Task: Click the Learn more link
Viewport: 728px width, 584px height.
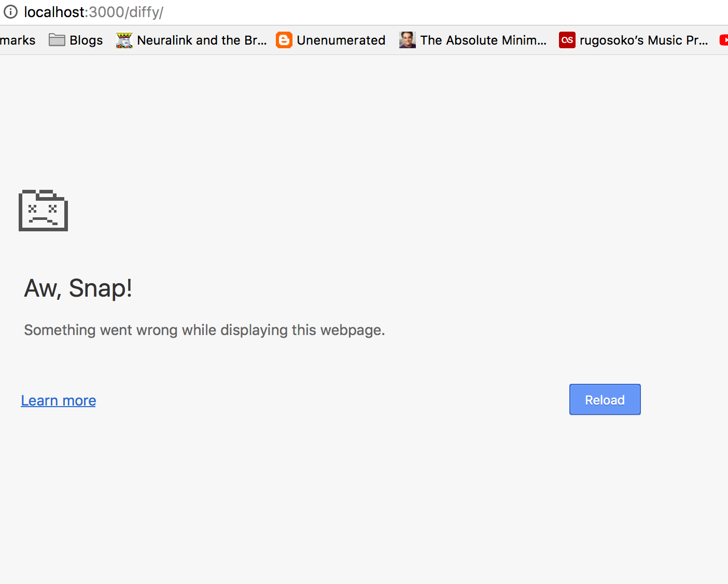Action: 59,400
